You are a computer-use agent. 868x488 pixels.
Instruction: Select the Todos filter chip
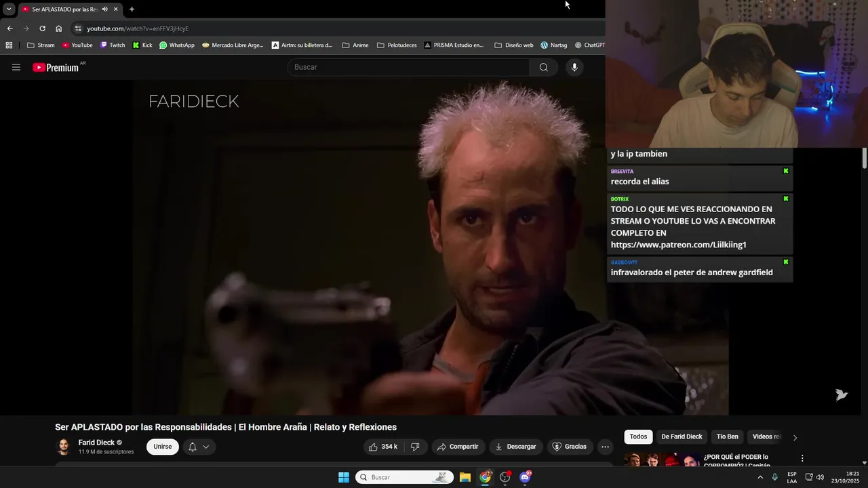pos(638,436)
